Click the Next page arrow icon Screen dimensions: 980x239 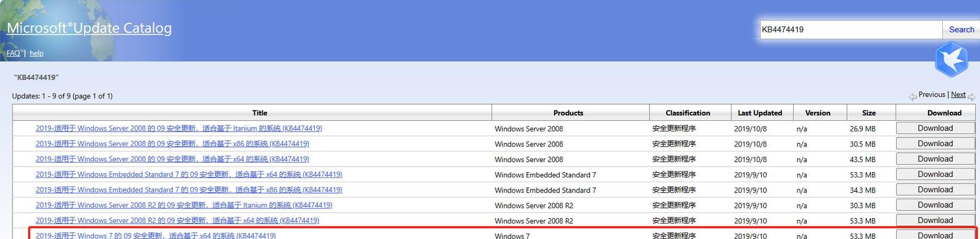[971, 96]
